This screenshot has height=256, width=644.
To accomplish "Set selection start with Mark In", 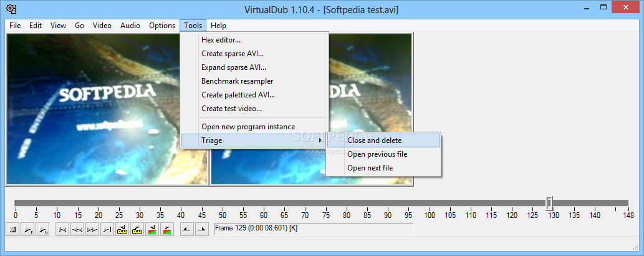I will [x=187, y=230].
